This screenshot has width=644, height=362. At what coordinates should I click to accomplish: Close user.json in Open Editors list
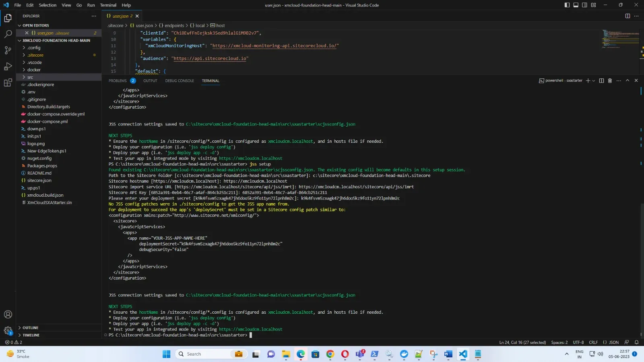(x=27, y=33)
